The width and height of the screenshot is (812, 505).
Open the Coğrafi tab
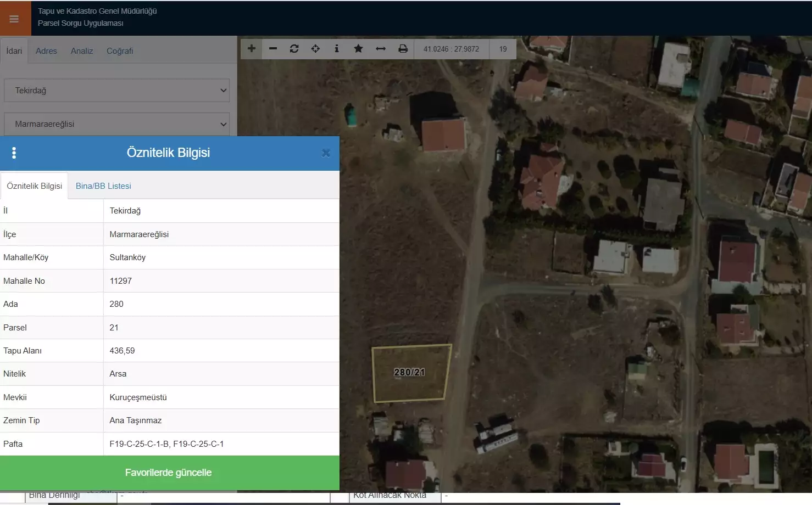pos(120,51)
